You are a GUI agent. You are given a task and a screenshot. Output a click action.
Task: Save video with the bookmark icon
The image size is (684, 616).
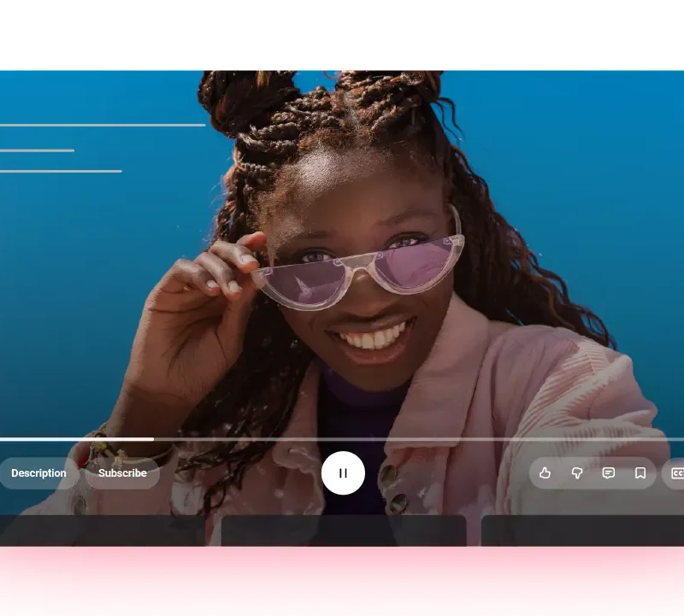640,473
